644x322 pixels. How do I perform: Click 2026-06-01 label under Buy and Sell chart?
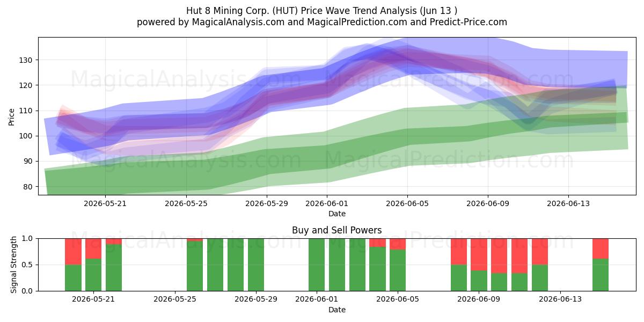(x=317, y=299)
